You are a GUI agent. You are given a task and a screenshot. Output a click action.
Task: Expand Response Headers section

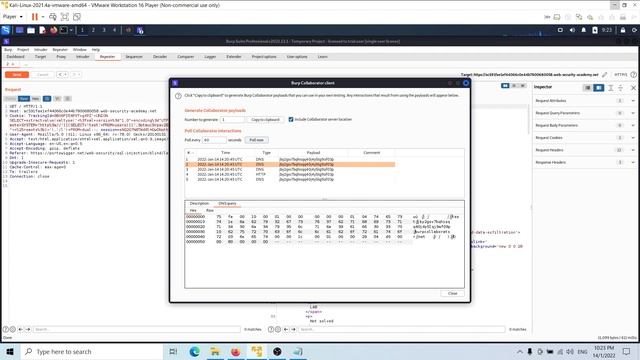click(x=633, y=162)
